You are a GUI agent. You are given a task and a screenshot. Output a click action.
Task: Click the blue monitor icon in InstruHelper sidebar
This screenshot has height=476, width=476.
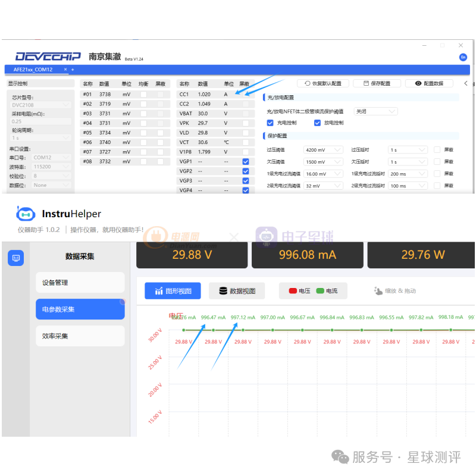(x=15, y=258)
